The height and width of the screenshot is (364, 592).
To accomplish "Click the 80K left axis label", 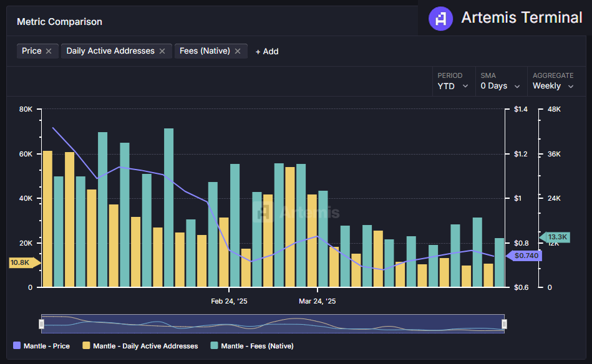I will (26, 109).
